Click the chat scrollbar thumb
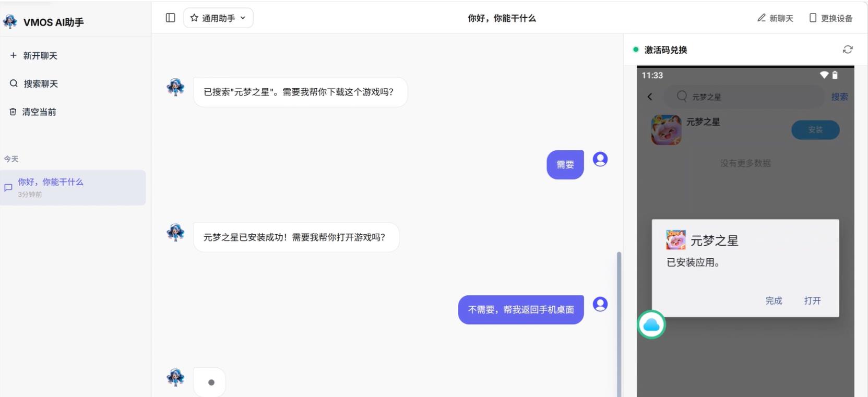Image resolution: width=868 pixels, height=397 pixels. click(619, 323)
